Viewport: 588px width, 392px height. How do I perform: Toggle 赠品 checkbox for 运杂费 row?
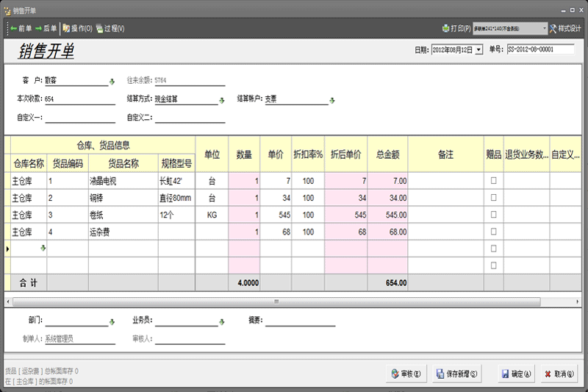(493, 232)
